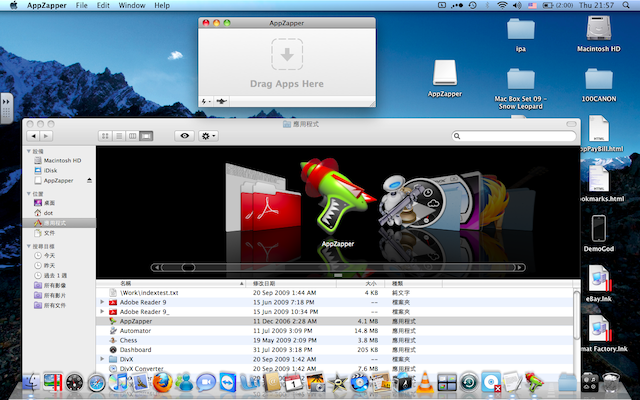Collapse the 搜尋目標 sidebar section
Screen dimensions: 640x400
[x=29, y=246]
